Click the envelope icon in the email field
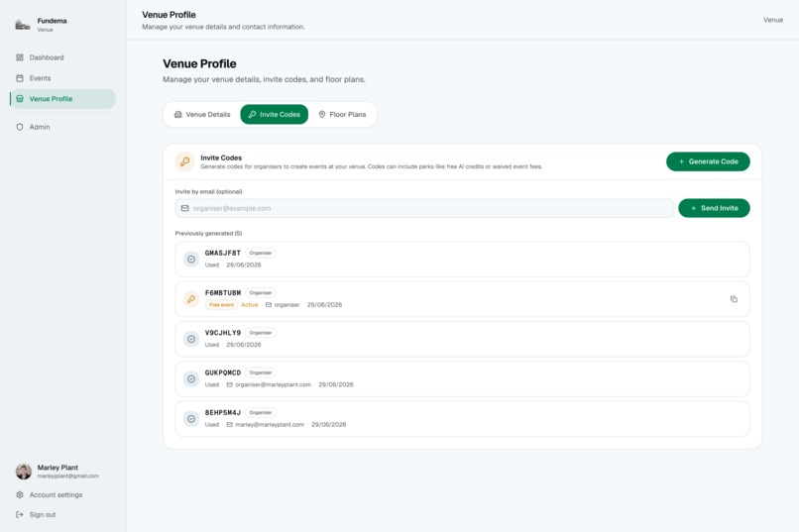This screenshot has height=532, width=799. point(185,208)
